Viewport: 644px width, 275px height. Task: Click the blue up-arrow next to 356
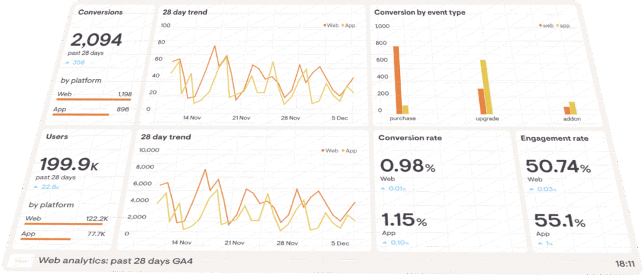(67, 63)
